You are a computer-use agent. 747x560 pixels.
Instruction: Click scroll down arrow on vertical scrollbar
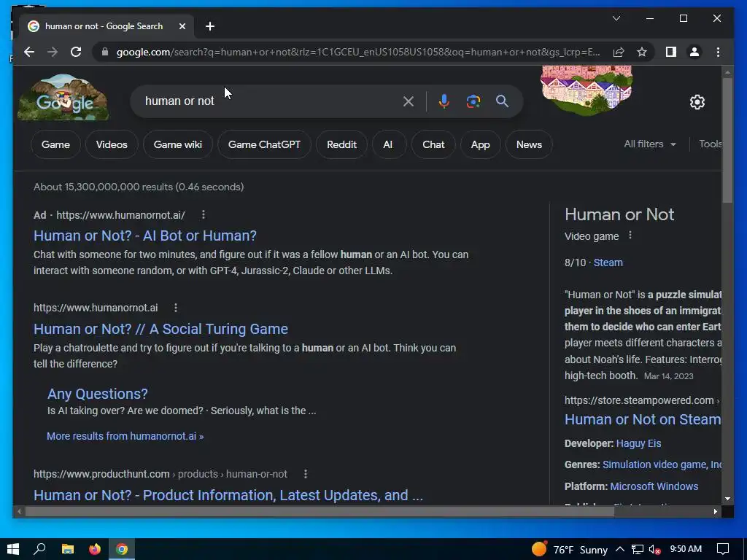pos(727,499)
